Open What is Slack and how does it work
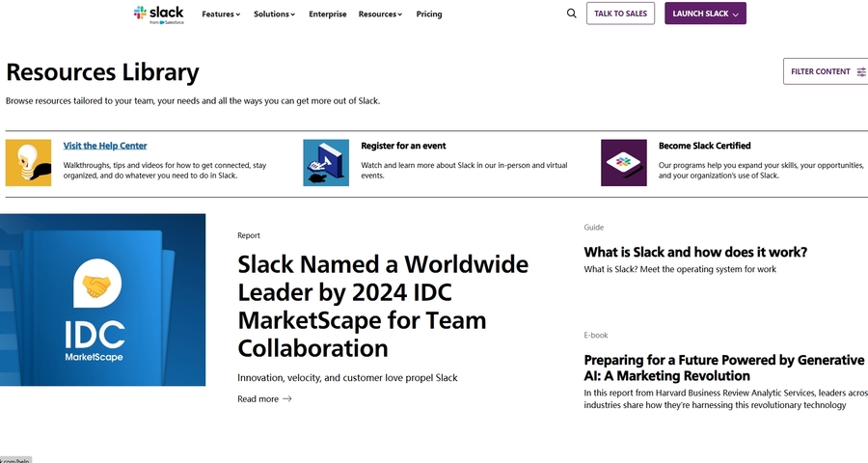868x463 pixels. click(x=695, y=252)
